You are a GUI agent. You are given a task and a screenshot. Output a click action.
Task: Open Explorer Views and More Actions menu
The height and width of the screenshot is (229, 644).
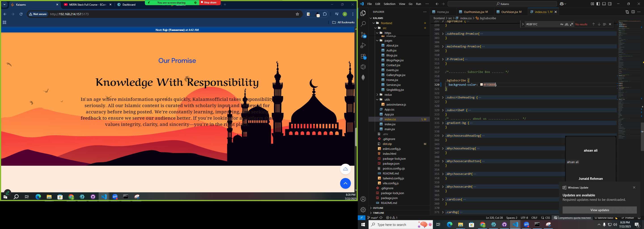425,12
